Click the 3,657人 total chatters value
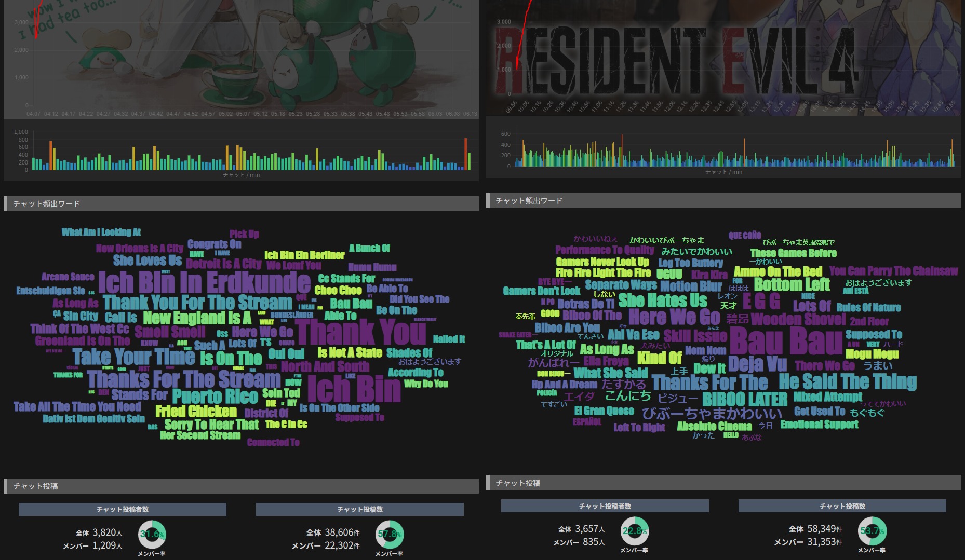This screenshot has width=965, height=560. point(590,529)
